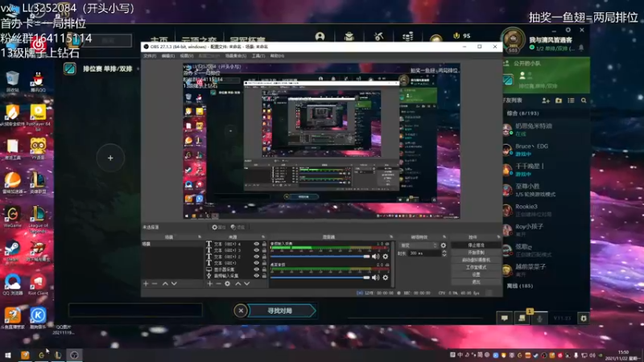Open add friend icon in friends list
The image size is (644, 362).
pos(546,100)
